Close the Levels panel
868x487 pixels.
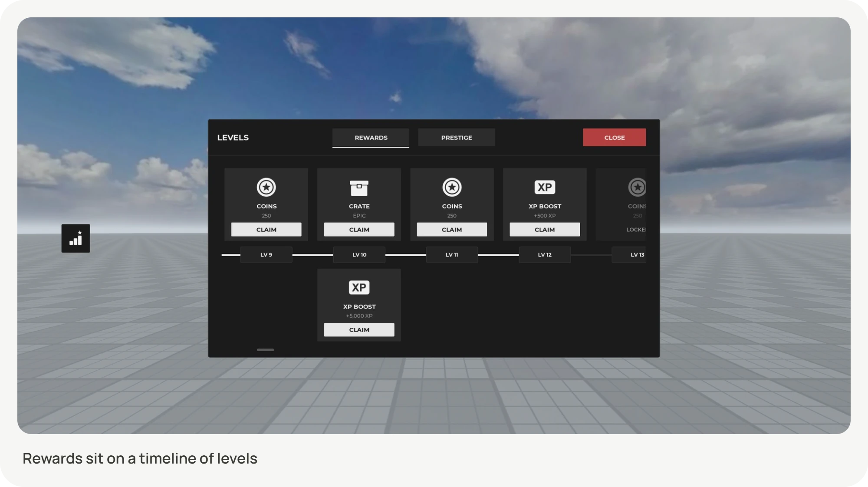614,137
